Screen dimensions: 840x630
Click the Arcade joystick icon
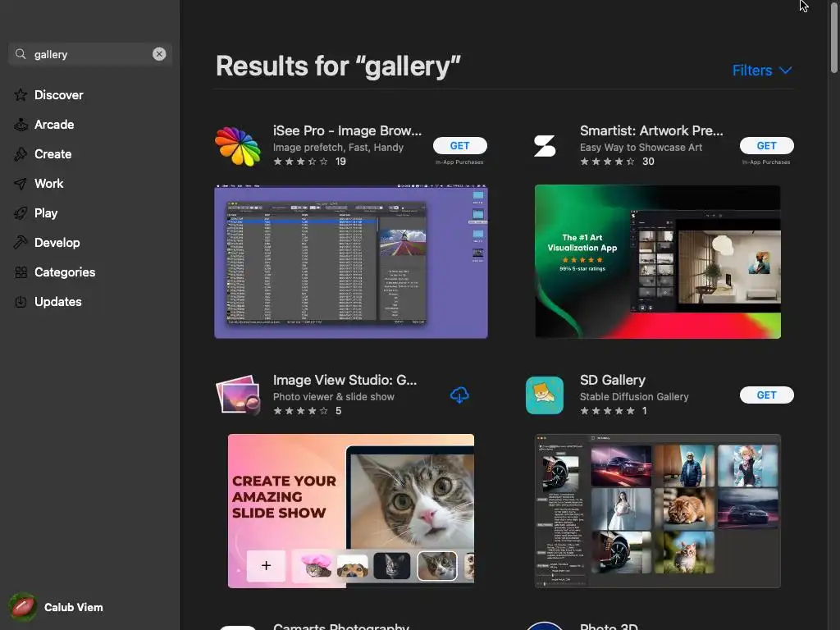click(21, 125)
